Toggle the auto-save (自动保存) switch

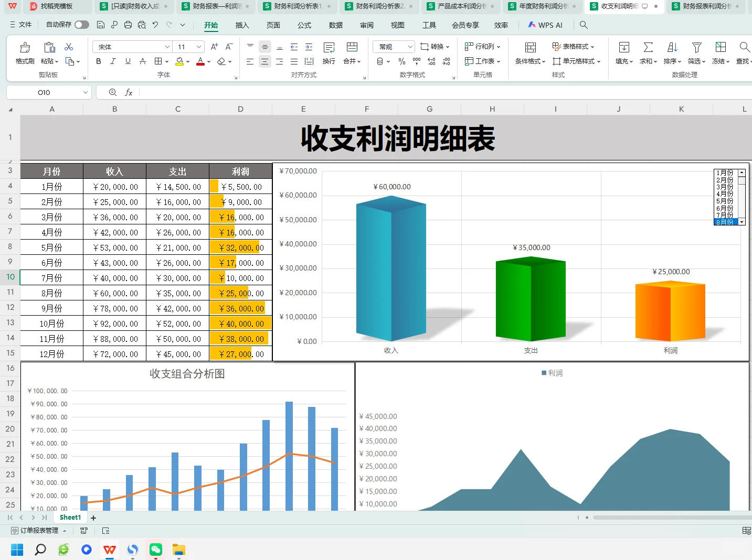(81, 25)
